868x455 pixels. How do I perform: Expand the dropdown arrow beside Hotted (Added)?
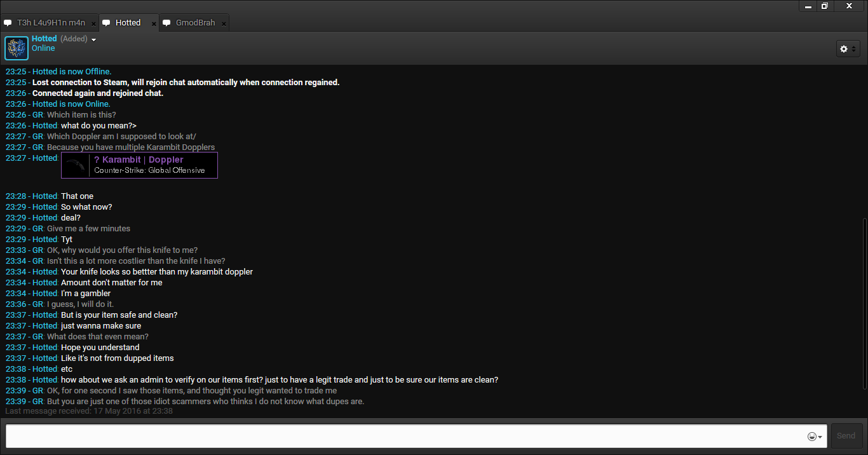click(94, 39)
